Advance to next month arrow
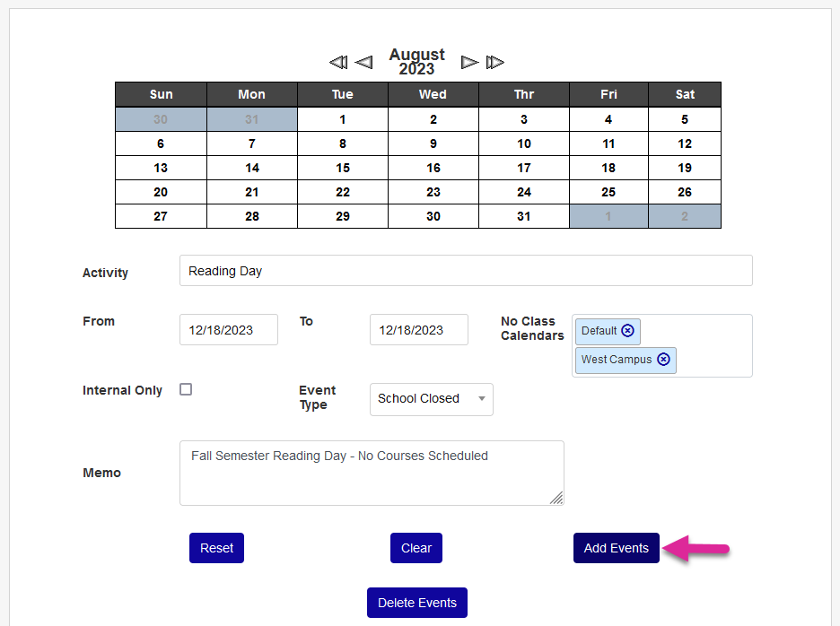 (469, 62)
